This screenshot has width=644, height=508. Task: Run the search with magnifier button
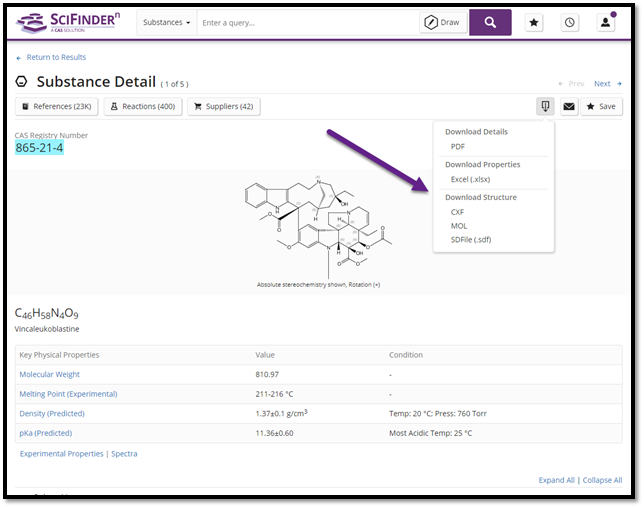coord(490,22)
